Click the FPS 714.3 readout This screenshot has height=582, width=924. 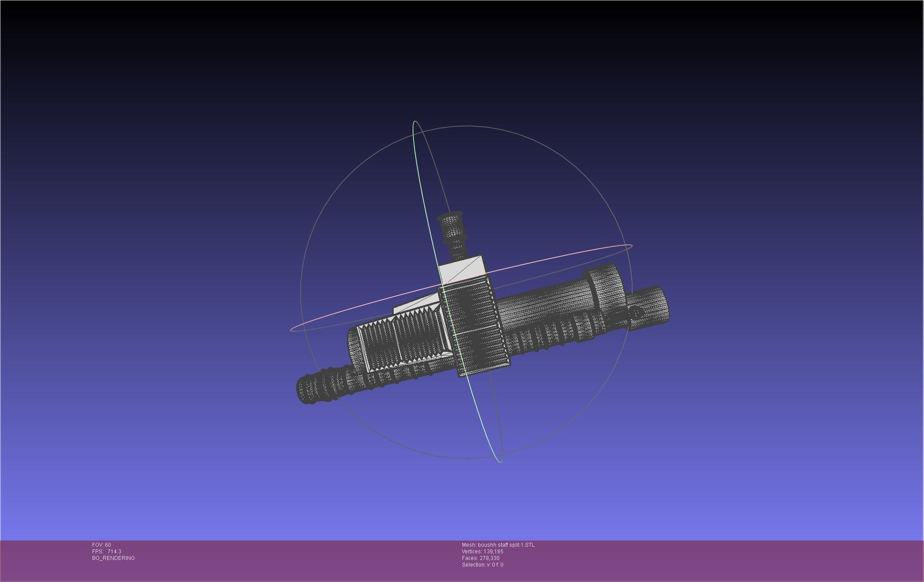click(107, 552)
